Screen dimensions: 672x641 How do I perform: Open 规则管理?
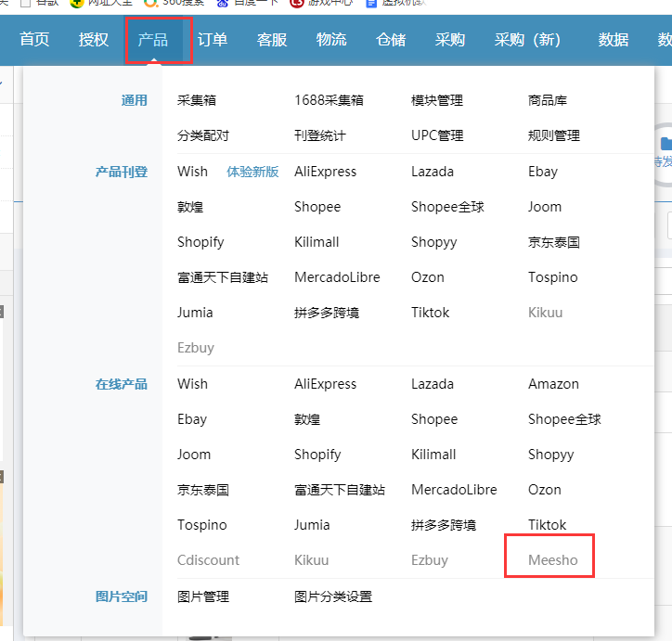tap(554, 135)
